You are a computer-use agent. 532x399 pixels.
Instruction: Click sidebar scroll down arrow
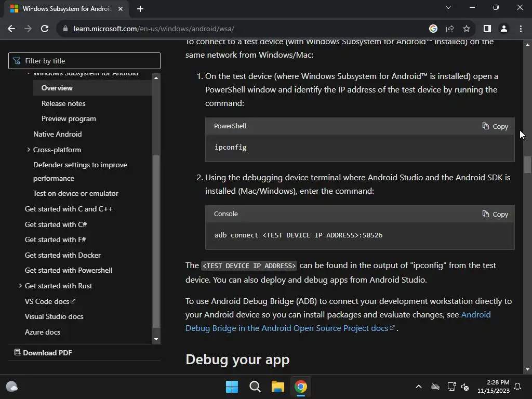156,339
